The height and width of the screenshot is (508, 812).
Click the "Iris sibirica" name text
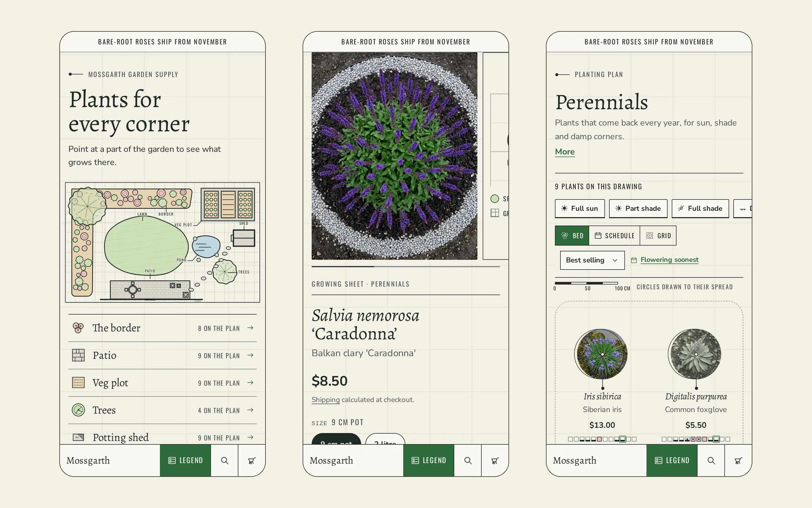[x=602, y=397]
